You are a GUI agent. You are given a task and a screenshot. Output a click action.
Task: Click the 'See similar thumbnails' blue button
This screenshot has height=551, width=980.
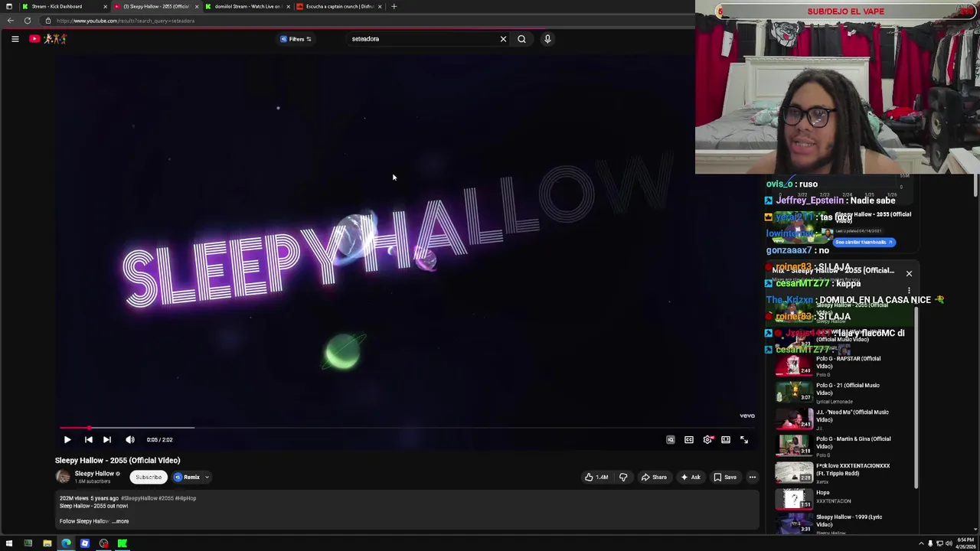point(864,242)
